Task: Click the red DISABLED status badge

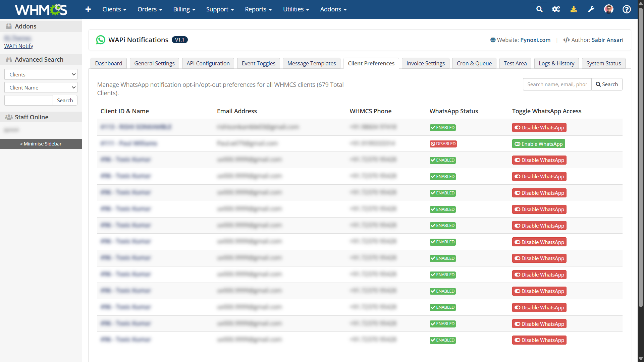Action: [443, 144]
